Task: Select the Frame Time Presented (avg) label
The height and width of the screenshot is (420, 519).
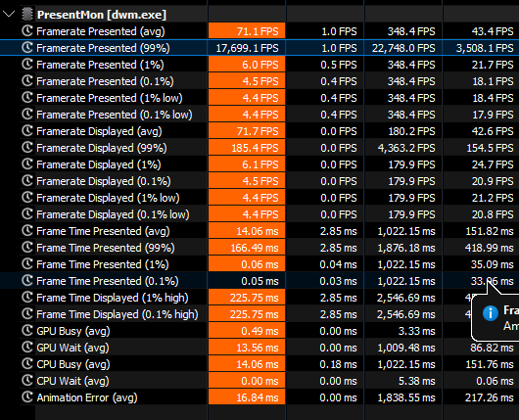Action: click(103, 231)
